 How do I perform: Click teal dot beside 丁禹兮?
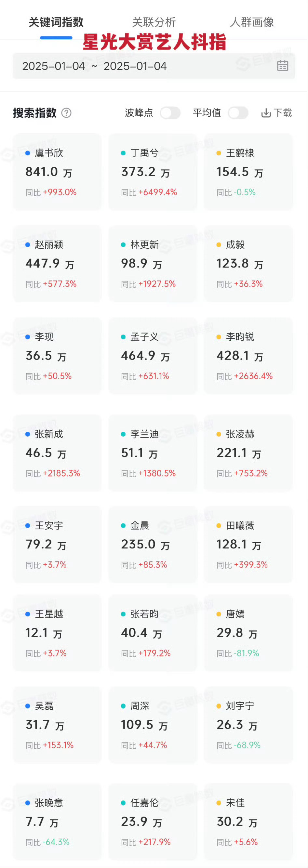point(123,153)
